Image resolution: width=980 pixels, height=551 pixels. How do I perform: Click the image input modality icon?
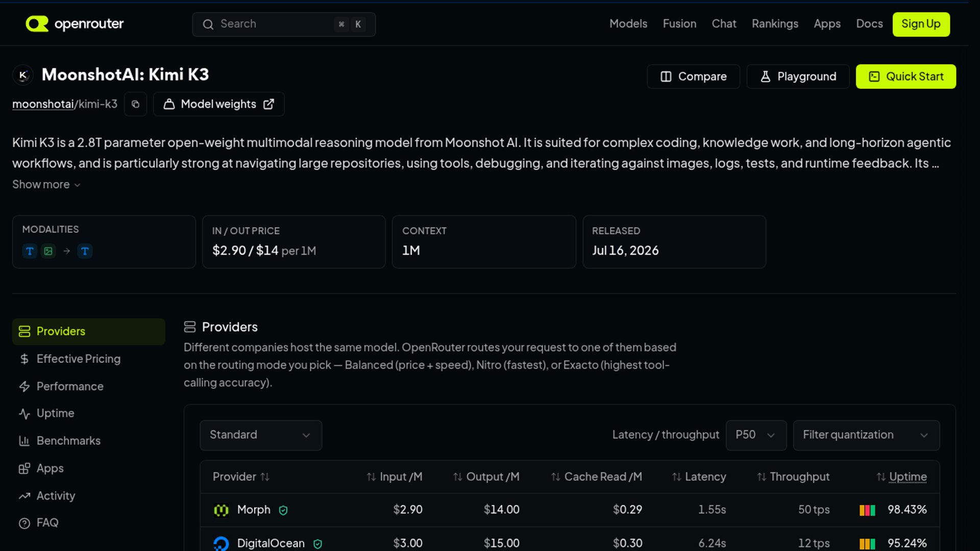(x=48, y=251)
